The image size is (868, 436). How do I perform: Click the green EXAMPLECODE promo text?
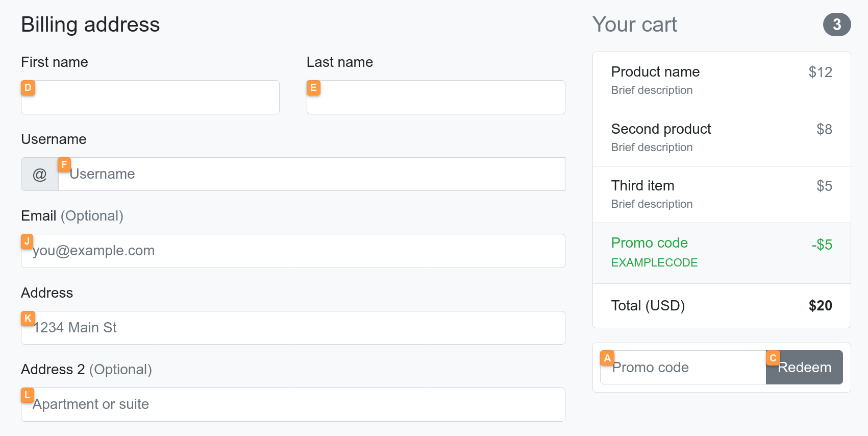pos(654,262)
